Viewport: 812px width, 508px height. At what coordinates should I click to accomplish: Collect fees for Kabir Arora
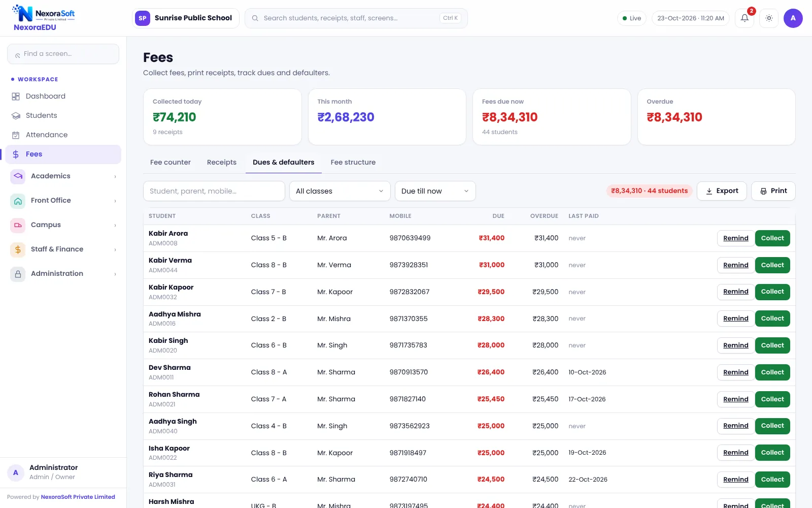click(x=772, y=238)
